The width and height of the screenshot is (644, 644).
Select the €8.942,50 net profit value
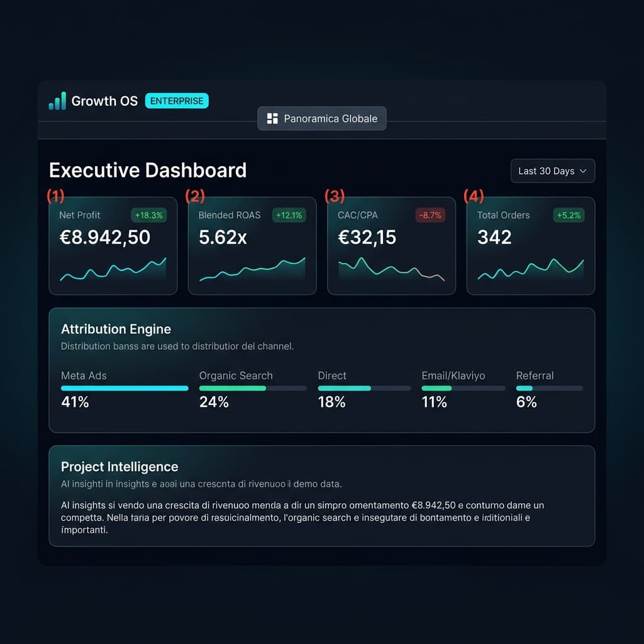[x=105, y=237]
